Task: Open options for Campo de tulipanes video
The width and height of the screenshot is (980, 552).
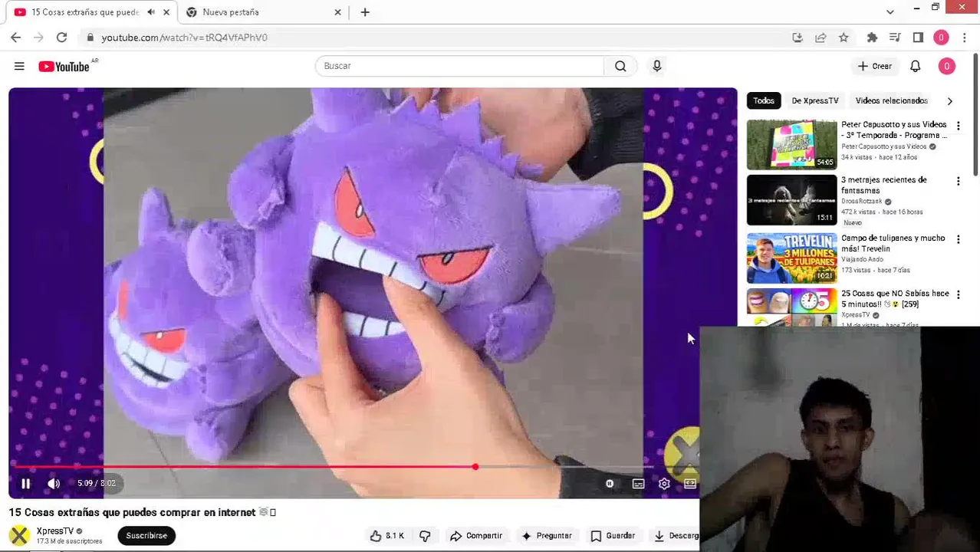Action: pyautogui.click(x=958, y=239)
